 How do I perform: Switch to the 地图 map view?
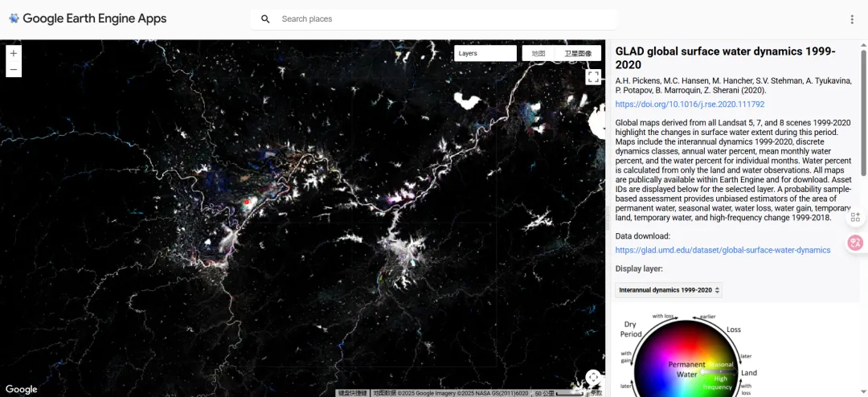click(538, 53)
